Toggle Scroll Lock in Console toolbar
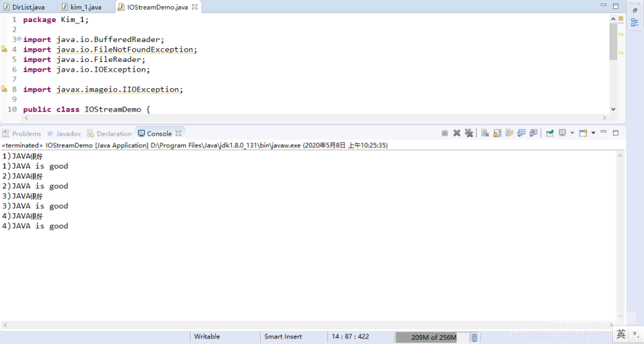644x344 pixels. click(x=497, y=133)
